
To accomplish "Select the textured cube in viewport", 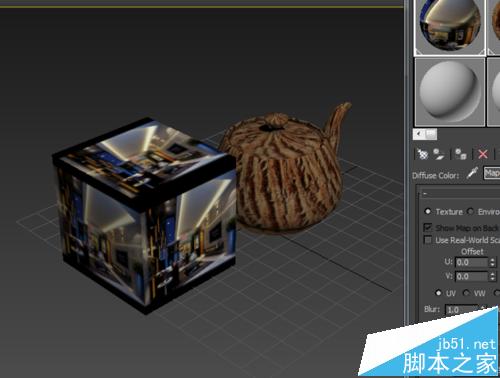I will 145,215.
